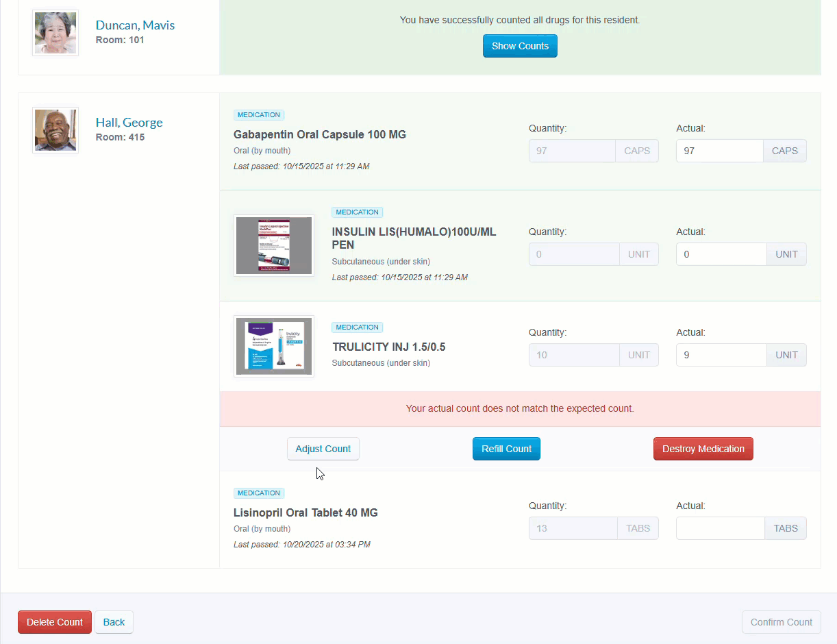837x644 pixels.
Task: Click the UNIT label beside Insulin Actual
Action: [x=787, y=254]
